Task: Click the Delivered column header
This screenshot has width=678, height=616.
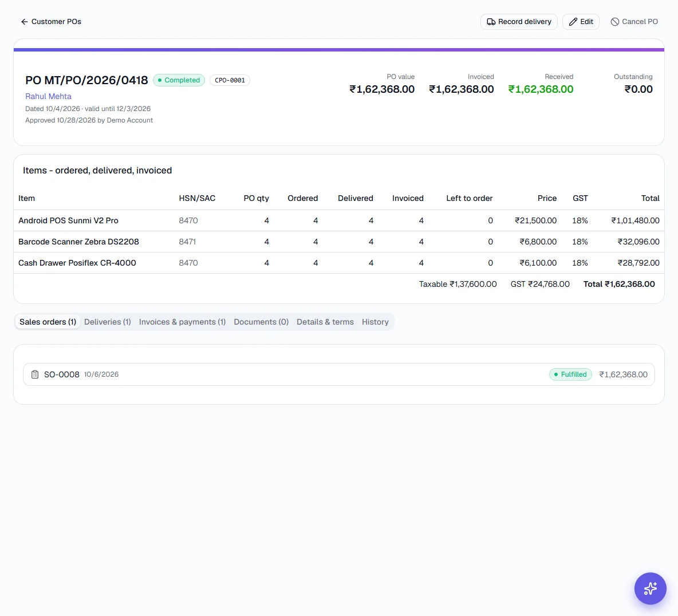Action: click(x=355, y=198)
